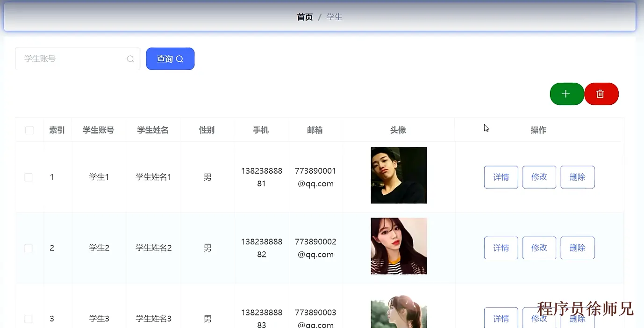This screenshot has width=644, height=328.
Task: Click 男 gender cell in row 学生1
Action: 208,177
